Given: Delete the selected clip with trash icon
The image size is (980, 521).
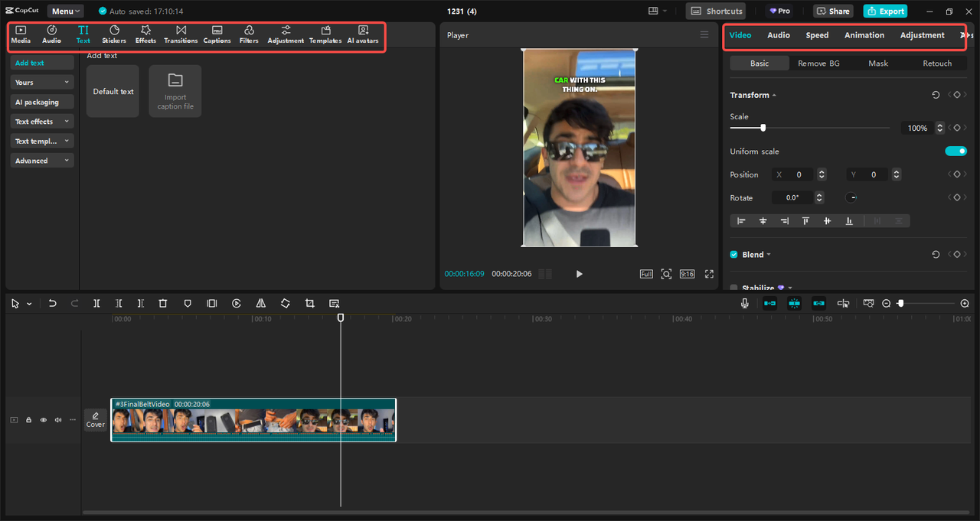Looking at the screenshot, I should pos(163,304).
